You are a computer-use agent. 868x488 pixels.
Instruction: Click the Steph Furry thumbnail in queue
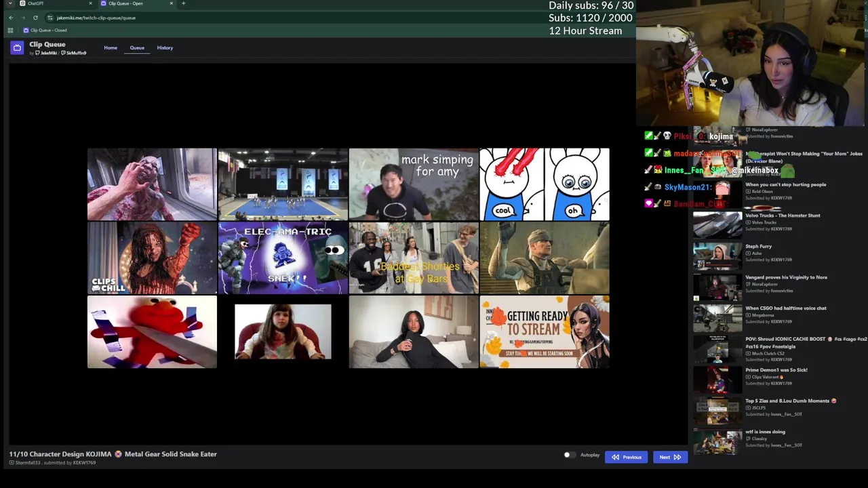click(717, 256)
